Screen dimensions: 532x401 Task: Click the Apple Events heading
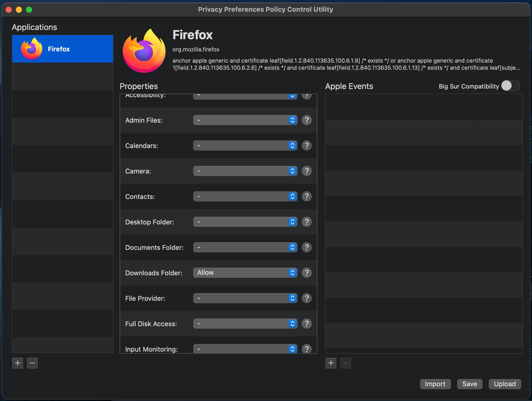[x=349, y=86]
